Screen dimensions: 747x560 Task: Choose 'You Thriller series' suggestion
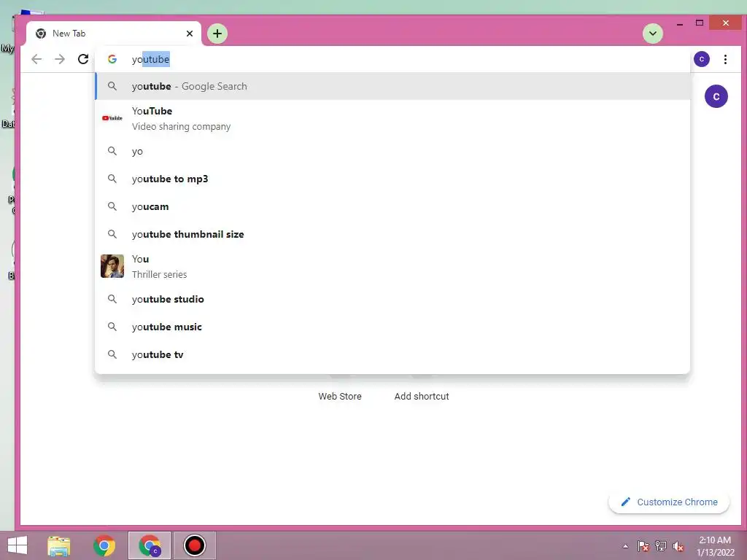392,267
